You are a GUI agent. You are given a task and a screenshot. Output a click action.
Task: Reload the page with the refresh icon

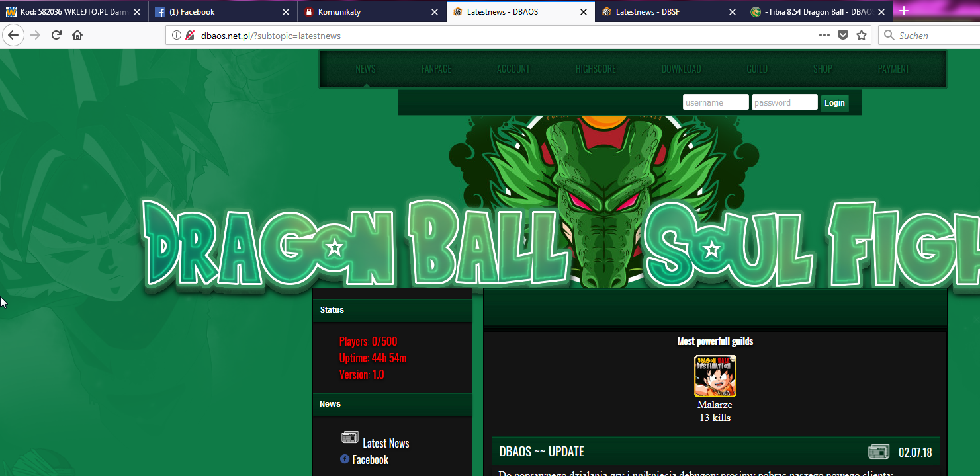click(x=56, y=36)
